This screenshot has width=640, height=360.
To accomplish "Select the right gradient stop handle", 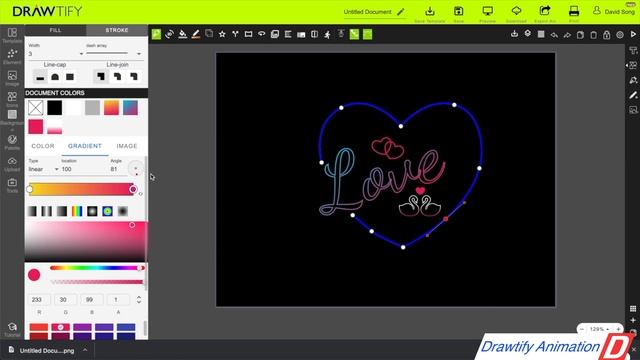I will [x=133, y=189].
